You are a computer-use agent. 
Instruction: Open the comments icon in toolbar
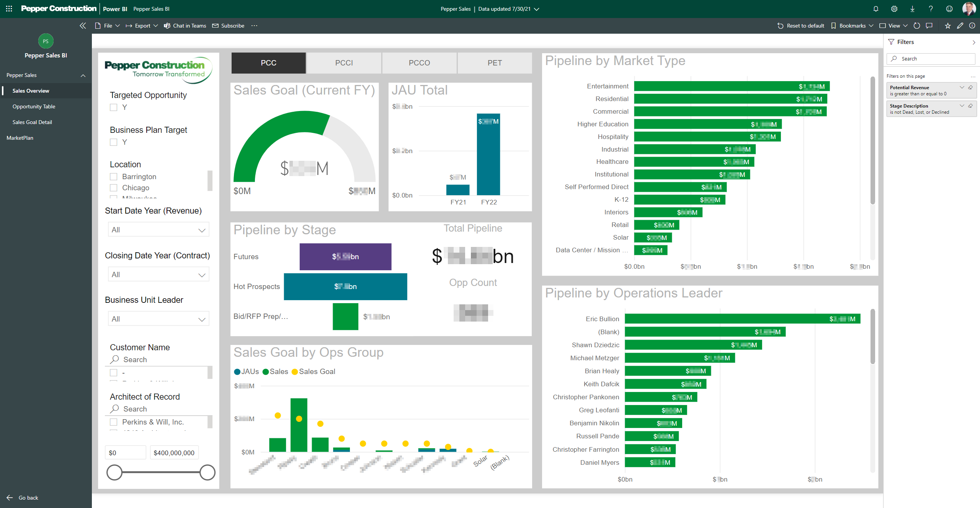(929, 26)
